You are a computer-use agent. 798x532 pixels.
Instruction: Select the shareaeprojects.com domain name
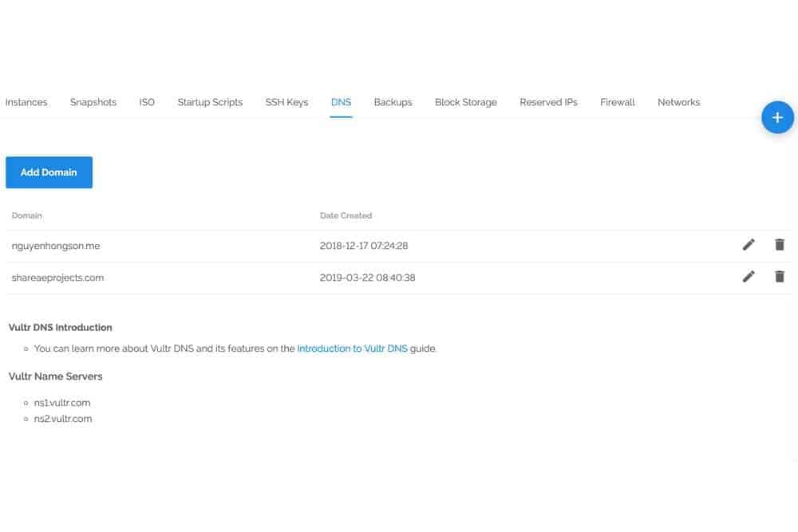[x=57, y=278]
